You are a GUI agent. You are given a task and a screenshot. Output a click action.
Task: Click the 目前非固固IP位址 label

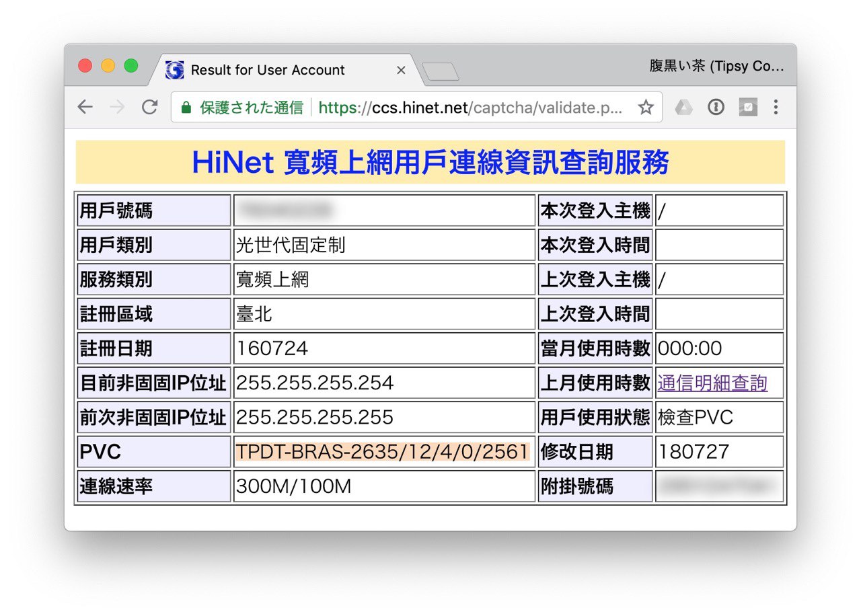pyautogui.click(x=153, y=383)
